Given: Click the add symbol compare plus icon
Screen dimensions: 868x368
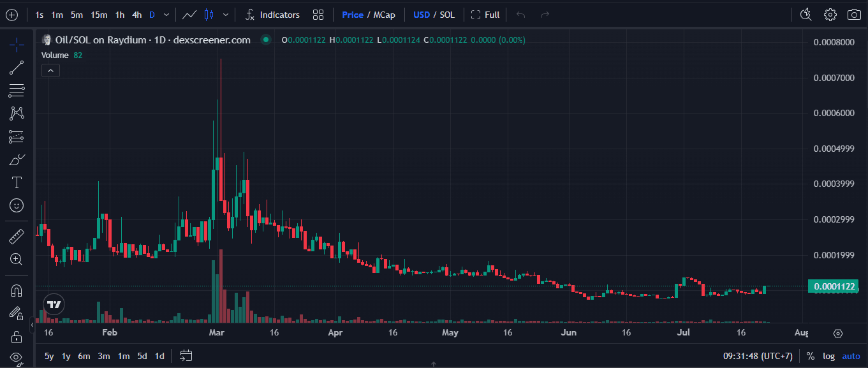Looking at the screenshot, I should (x=11, y=15).
